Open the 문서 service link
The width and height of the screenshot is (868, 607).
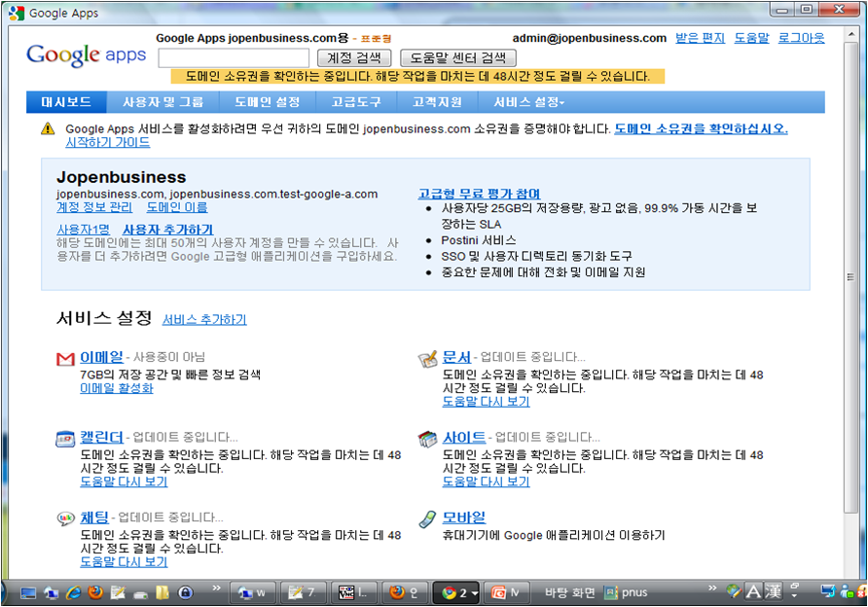[x=456, y=357]
